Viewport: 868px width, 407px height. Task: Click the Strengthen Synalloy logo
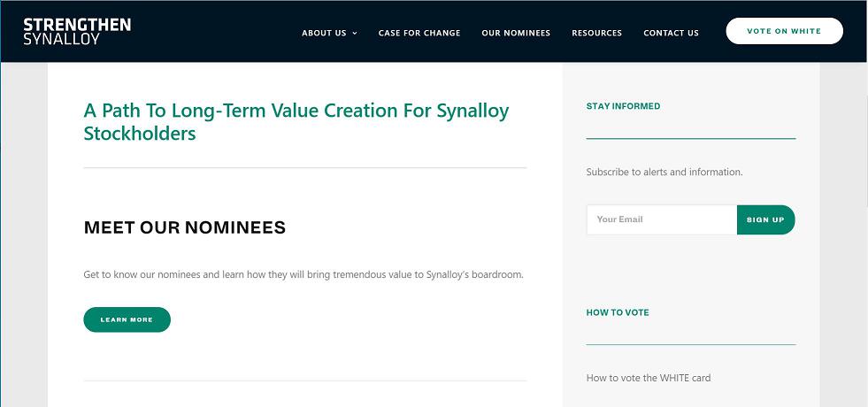click(77, 32)
